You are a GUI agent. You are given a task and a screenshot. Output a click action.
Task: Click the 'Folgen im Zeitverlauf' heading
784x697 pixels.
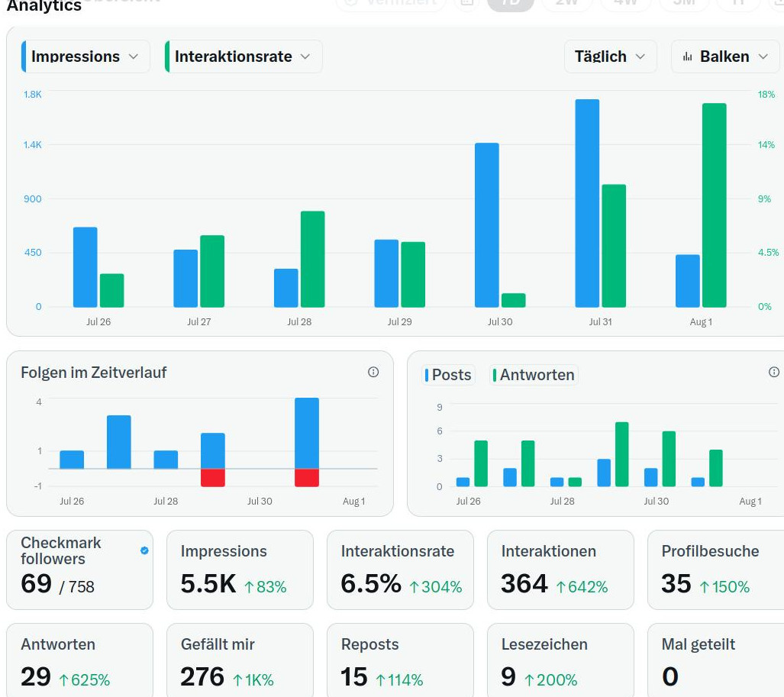coord(93,373)
